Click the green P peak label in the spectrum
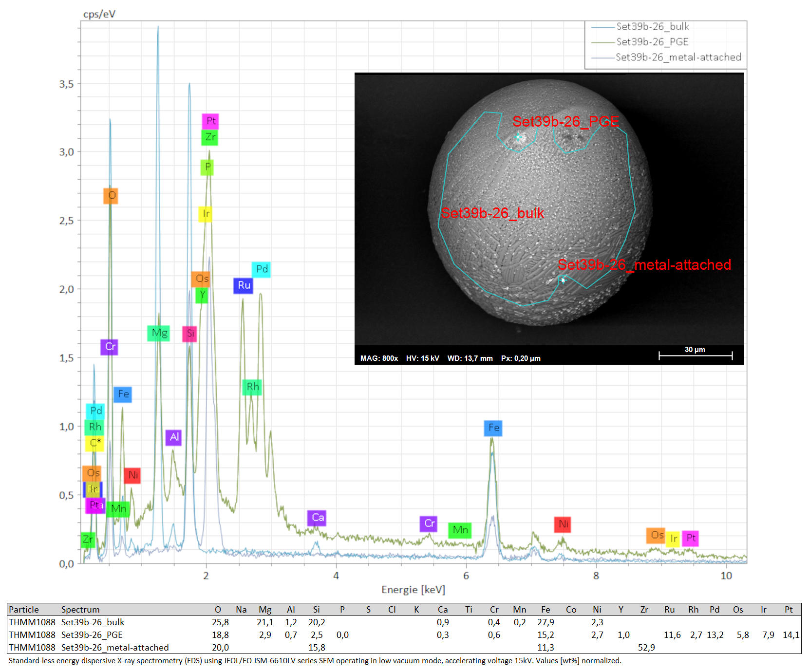 [207, 168]
